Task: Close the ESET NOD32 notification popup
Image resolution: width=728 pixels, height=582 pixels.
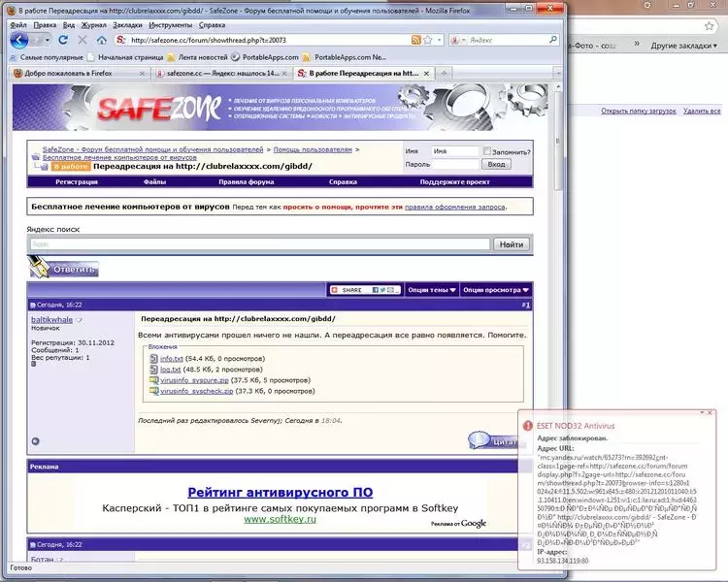Action: coord(710,412)
